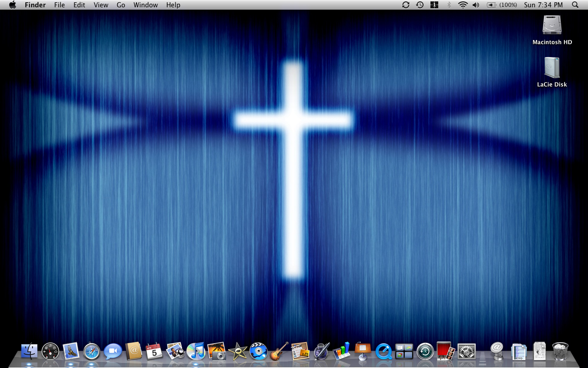The height and width of the screenshot is (368, 588).
Task: Open GarageBand guitar icon in Dock
Action: 279,352
